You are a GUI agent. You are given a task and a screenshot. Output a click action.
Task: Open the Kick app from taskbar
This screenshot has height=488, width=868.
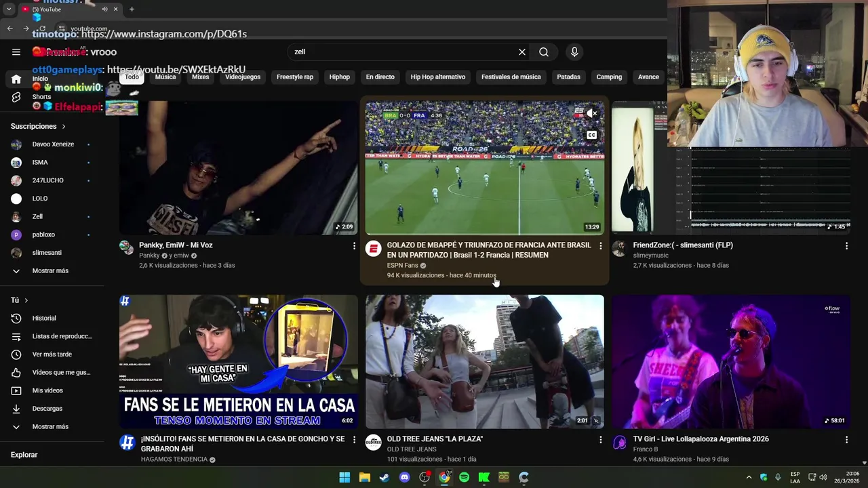pos(484,477)
